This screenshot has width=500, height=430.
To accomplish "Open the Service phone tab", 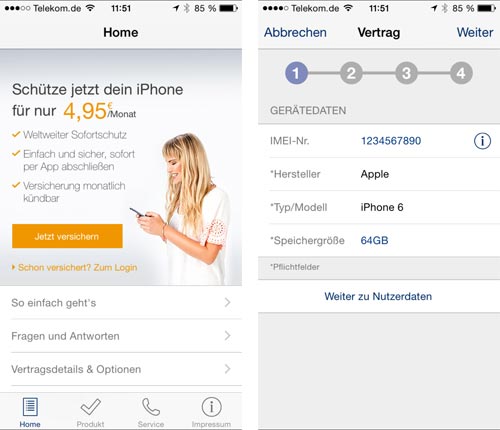I will [x=151, y=412].
